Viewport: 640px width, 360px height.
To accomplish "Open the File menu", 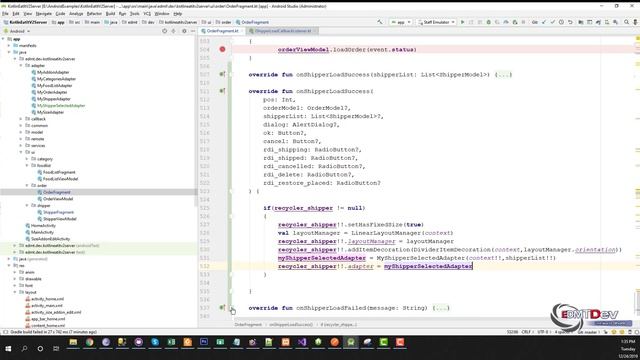I will tap(5, 13).
